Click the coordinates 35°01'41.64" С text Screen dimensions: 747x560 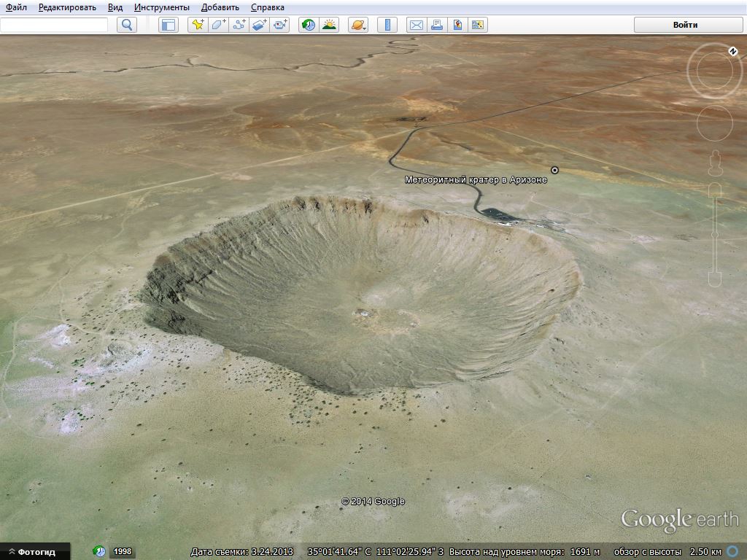point(339,551)
